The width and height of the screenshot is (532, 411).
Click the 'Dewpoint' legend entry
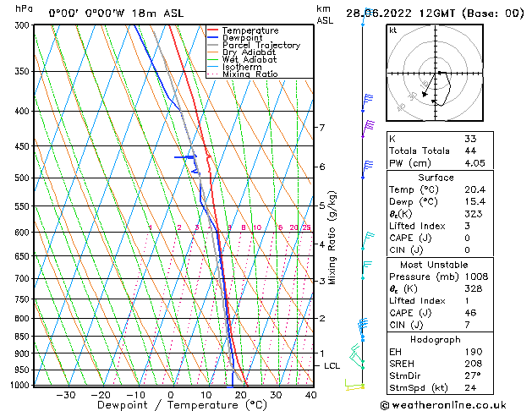click(x=242, y=38)
